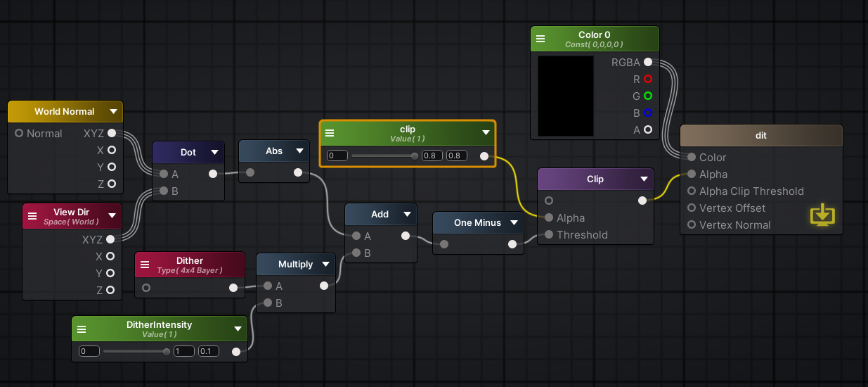Open the clip property node hamburger menu
Screen dimensions: 868x387
point(330,132)
